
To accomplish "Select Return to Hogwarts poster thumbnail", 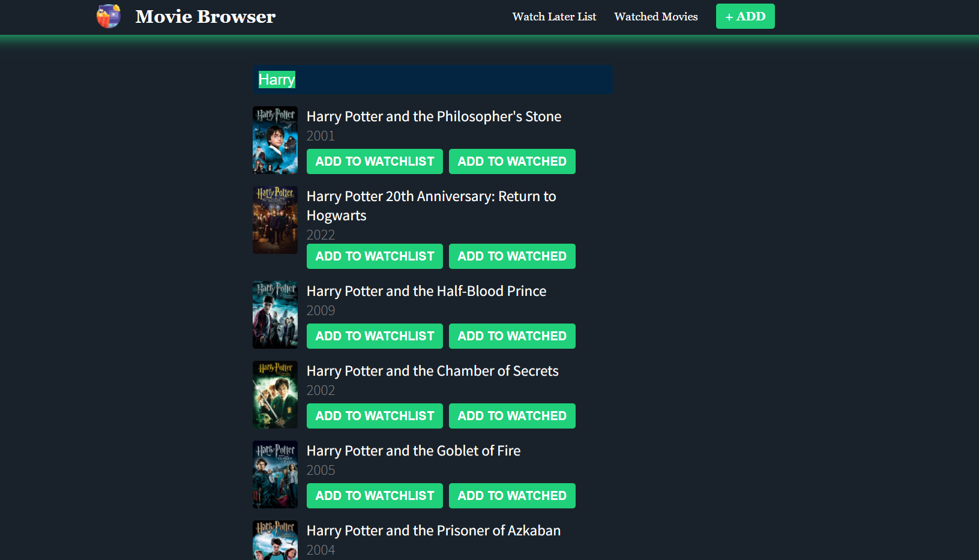I will [x=275, y=220].
